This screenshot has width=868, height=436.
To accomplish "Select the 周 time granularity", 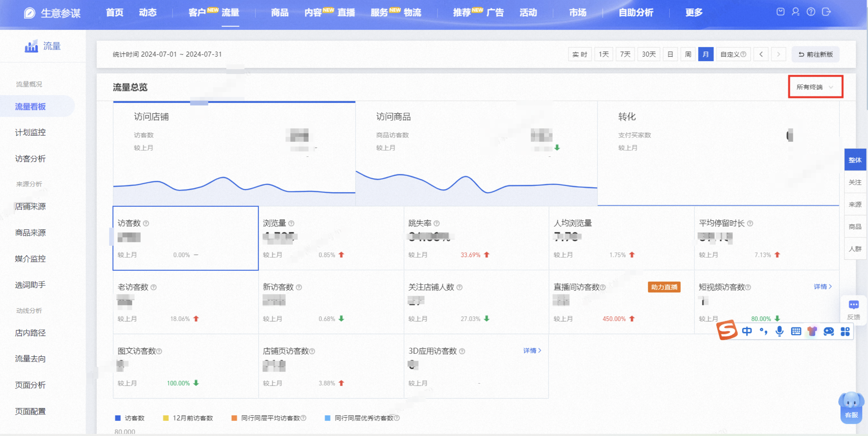I will pyautogui.click(x=688, y=54).
